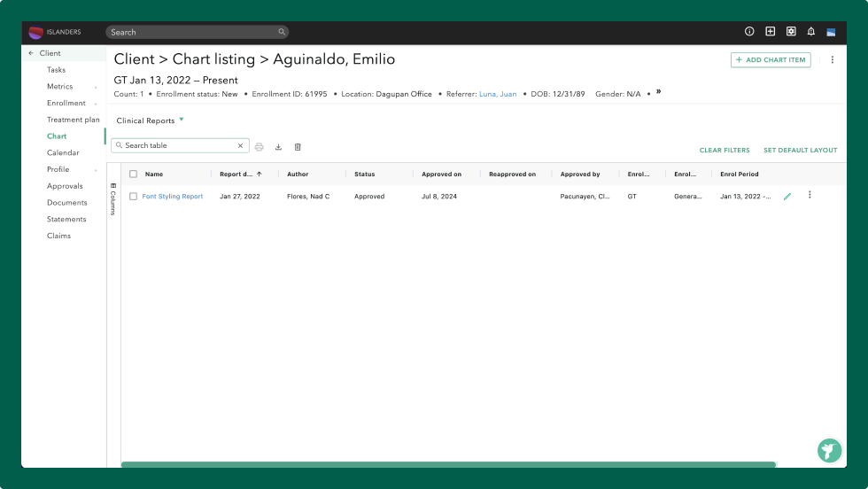
Task: Open the Columns side panel
Action: click(113, 198)
